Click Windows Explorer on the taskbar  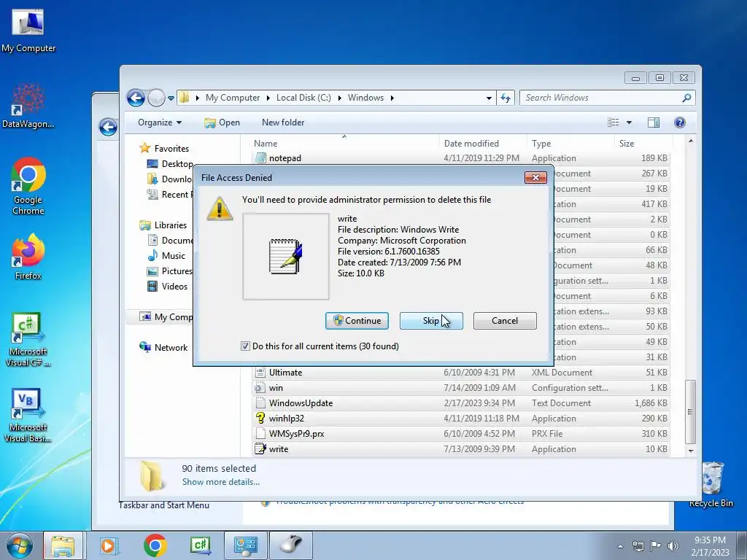(x=63, y=545)
